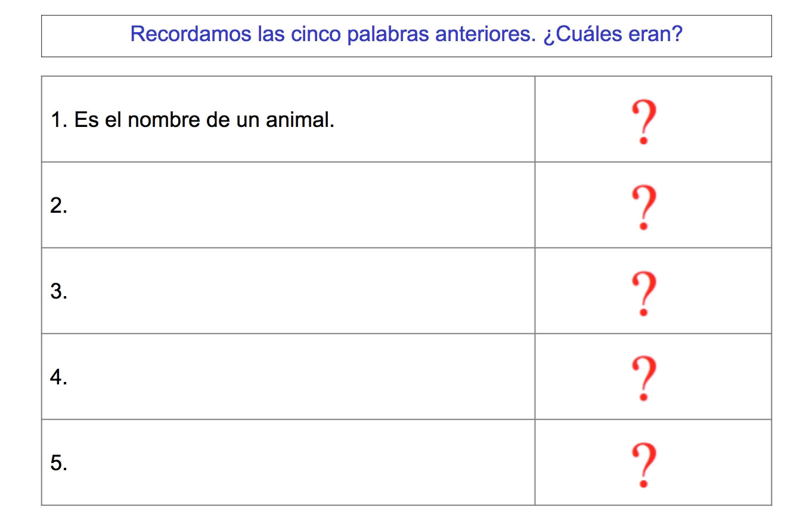Image resolution: width=812 pixels, height=528 pixels.
Task: Click '¿Cuáles eran?' in the title box
Action: [x=612, y=35]
